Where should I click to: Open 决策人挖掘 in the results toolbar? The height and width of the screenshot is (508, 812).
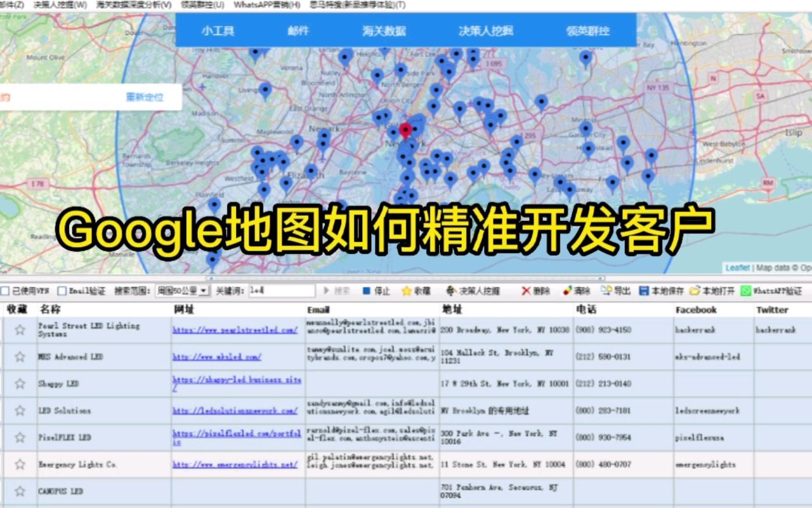pyautogui.click(x=473, y=291)
